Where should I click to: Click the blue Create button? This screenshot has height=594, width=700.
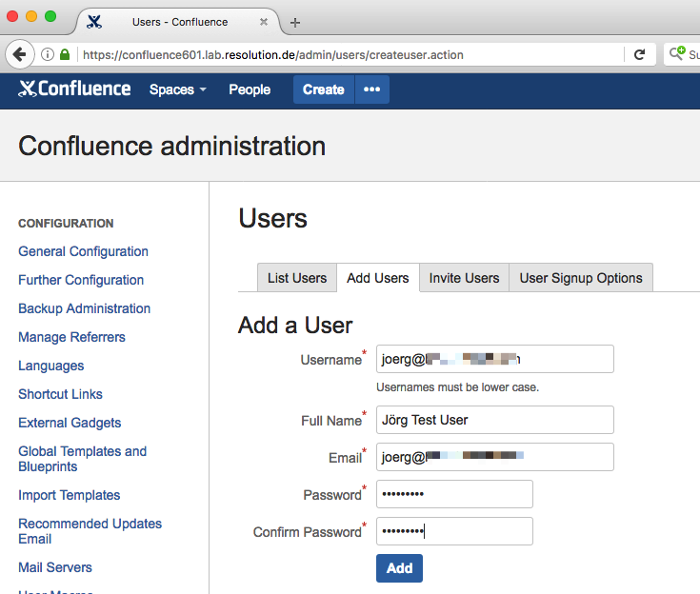point(324,89)
